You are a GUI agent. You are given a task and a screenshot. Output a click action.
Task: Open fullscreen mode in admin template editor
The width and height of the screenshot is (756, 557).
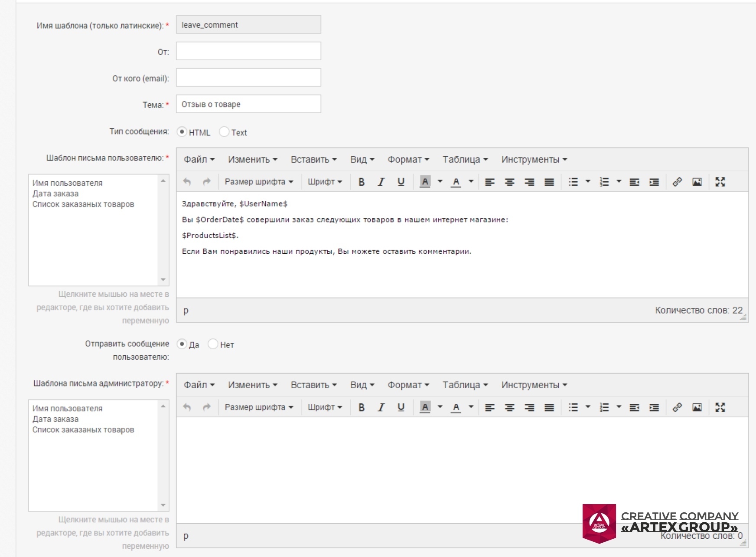point(720,407)
